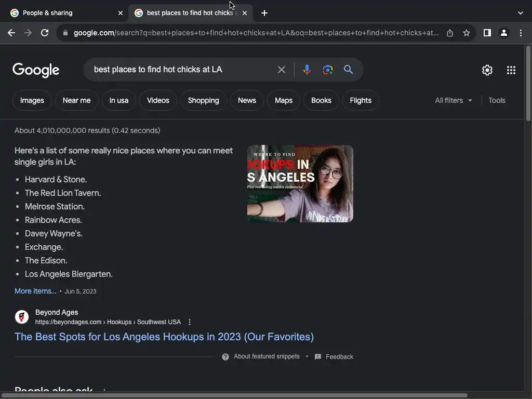This screenshot has width=532, height=399.
Task: Open Google quick settings gear
Action: pos(487,70)
